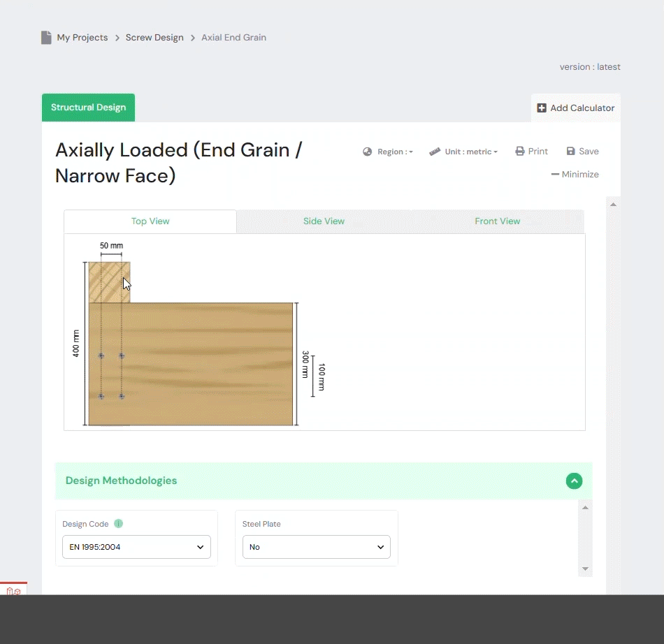664x644 pixels.
Task: Click the globe icon next to Region
Action: pos(367,152)
